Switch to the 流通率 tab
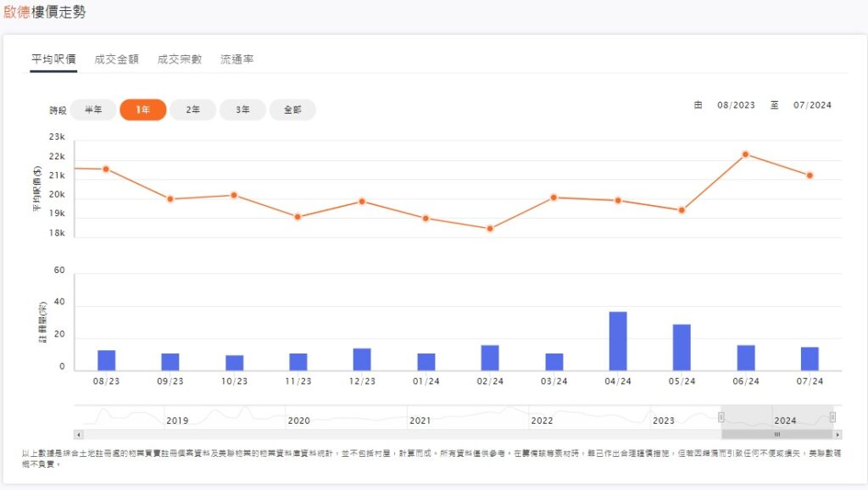Screen dimensions: 868x490 236,59
